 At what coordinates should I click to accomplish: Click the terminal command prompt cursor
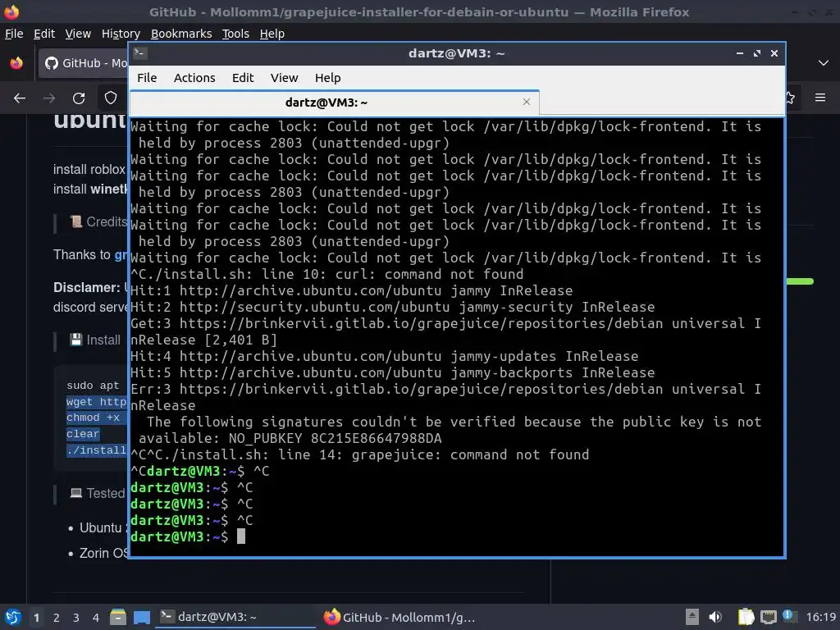click(241, 536)
